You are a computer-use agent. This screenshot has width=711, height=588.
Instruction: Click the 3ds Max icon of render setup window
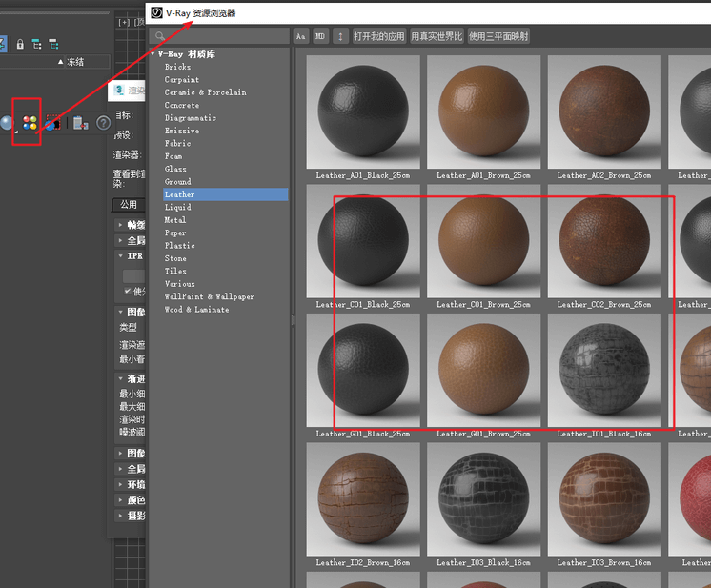[x=119, y=90]
